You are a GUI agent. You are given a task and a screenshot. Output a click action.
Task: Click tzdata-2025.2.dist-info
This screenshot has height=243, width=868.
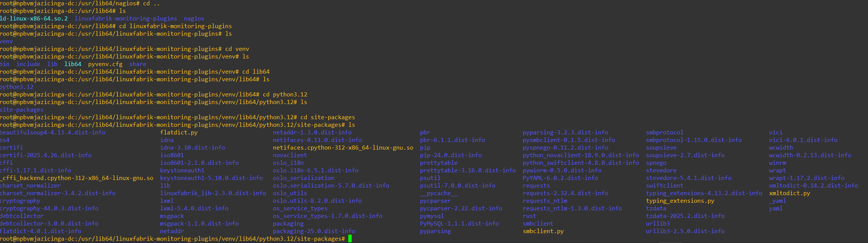tap(685, 216)
